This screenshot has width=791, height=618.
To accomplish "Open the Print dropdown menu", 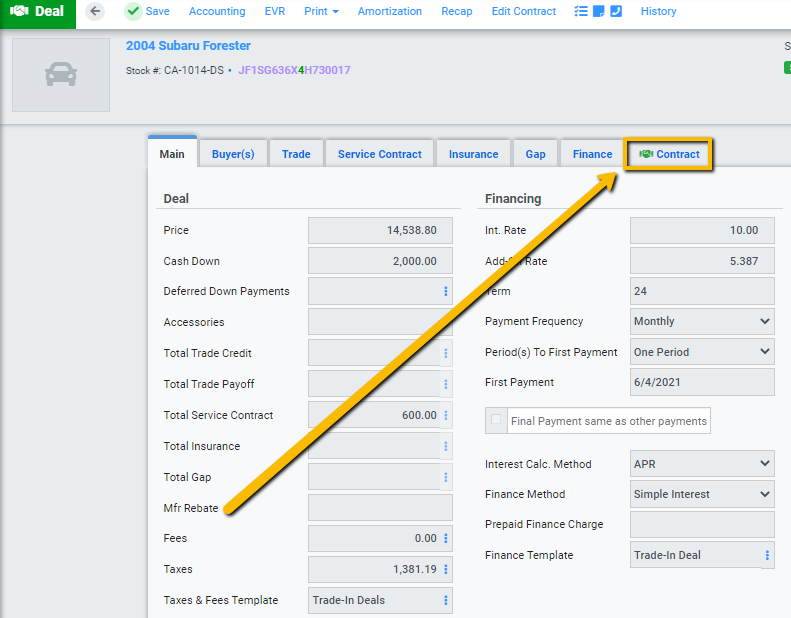I will [321, 11].
